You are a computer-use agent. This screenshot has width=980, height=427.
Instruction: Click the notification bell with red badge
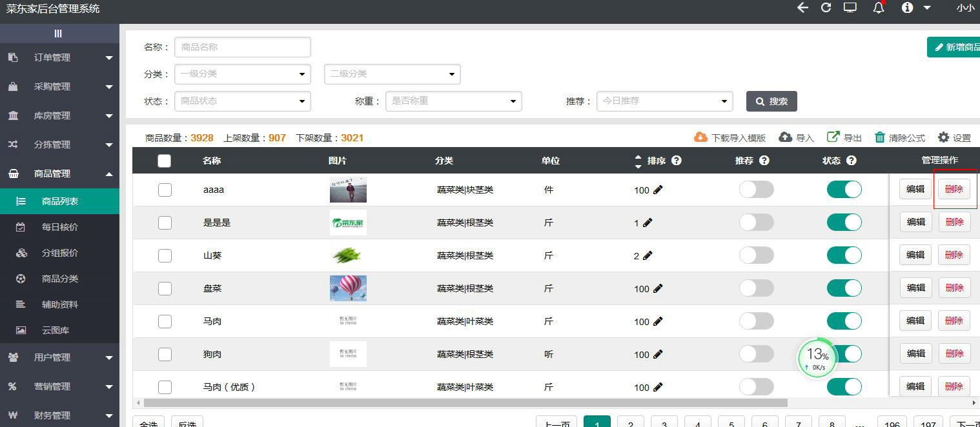tap(879, 8)
